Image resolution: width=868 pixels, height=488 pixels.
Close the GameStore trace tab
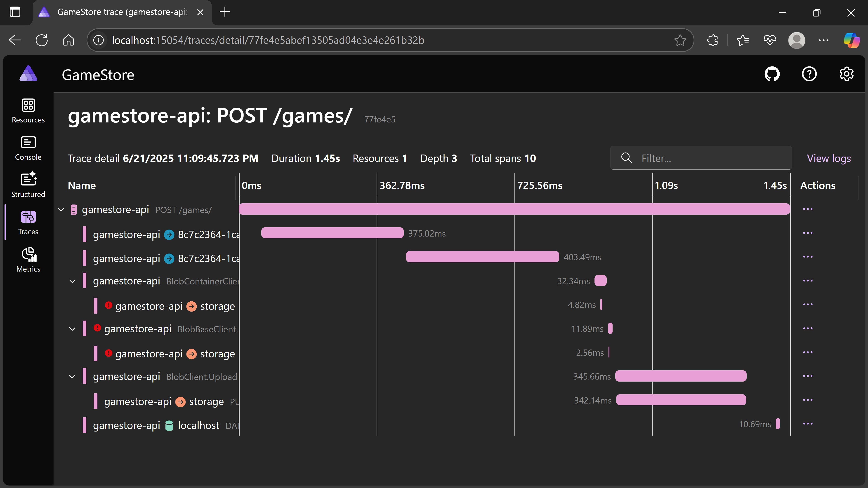(200, 12)
